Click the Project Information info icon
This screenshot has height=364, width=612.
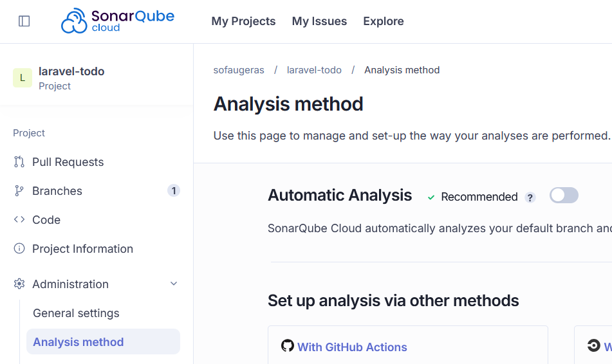point(19,249)
